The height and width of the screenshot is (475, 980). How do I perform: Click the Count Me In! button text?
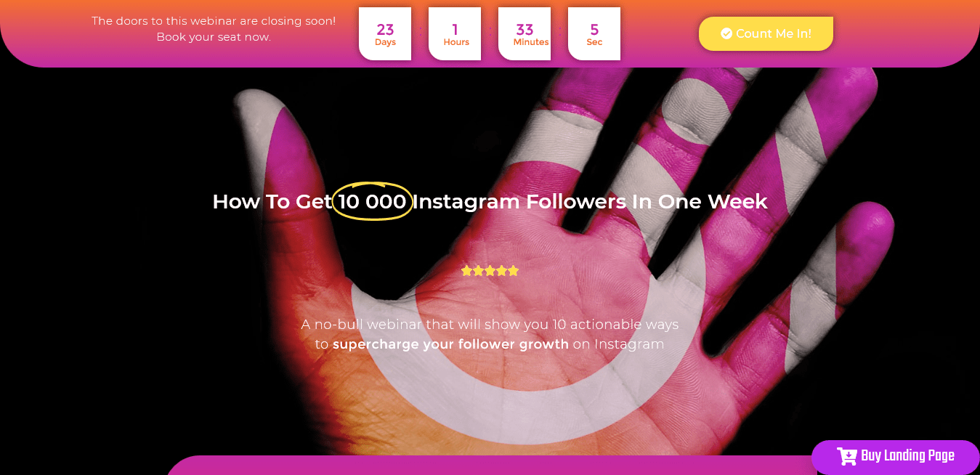(x=774, y=33)
